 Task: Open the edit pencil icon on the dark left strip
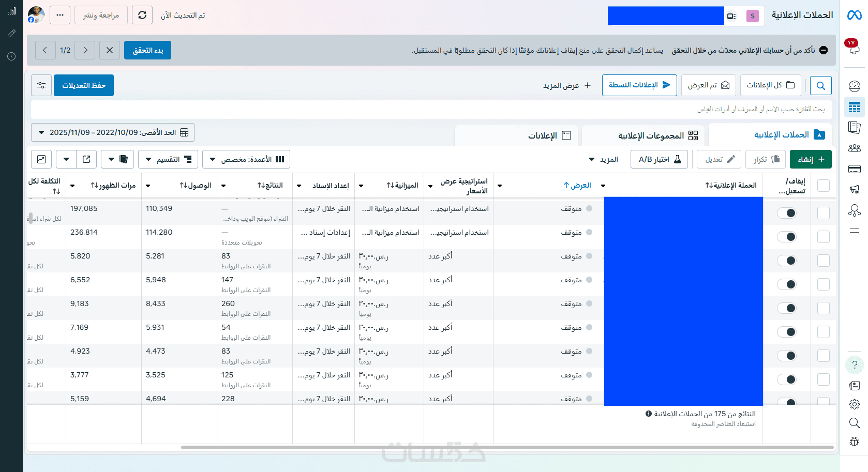[11, 34]
